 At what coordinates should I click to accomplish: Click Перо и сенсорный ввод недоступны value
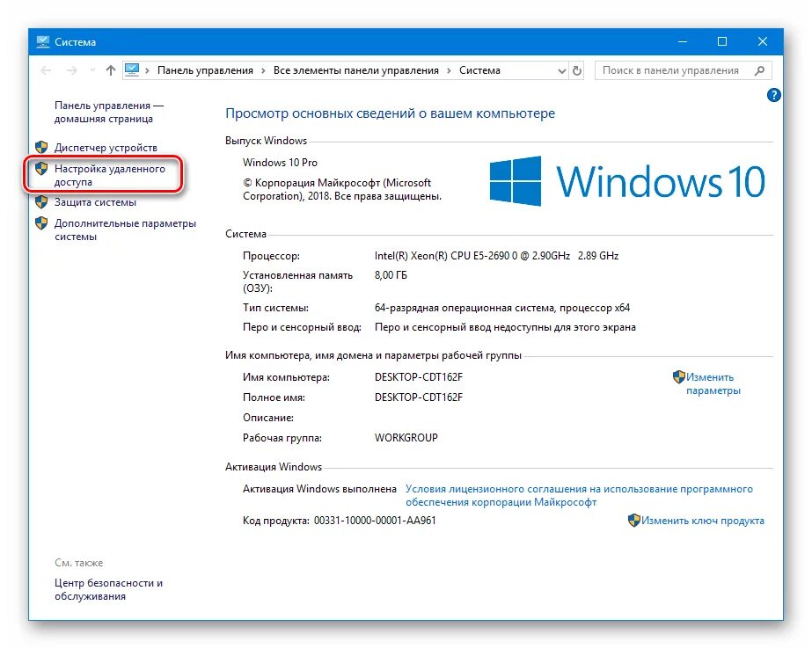click(505, 328)
